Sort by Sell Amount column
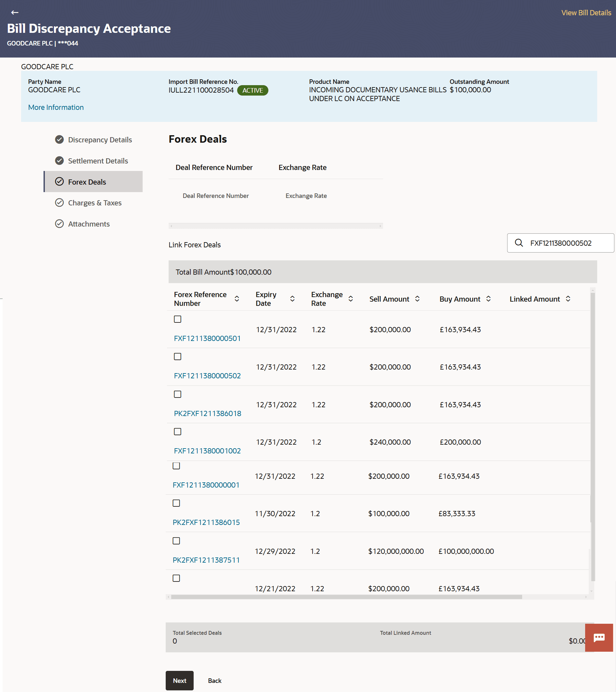Viewport: 616px width, 692px height. coord(417,299)
